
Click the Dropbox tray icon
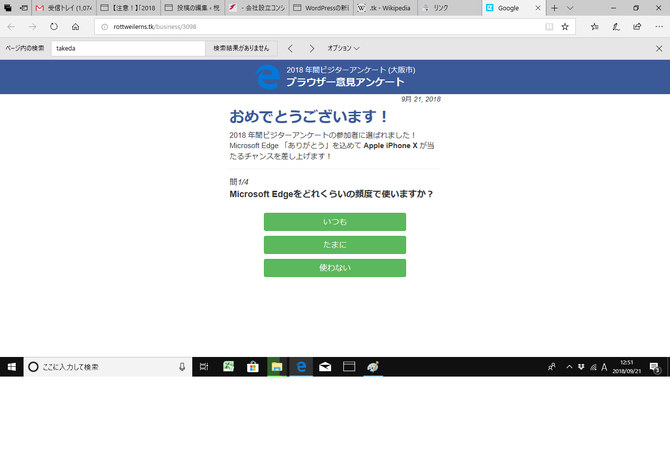tap(581, 367)
